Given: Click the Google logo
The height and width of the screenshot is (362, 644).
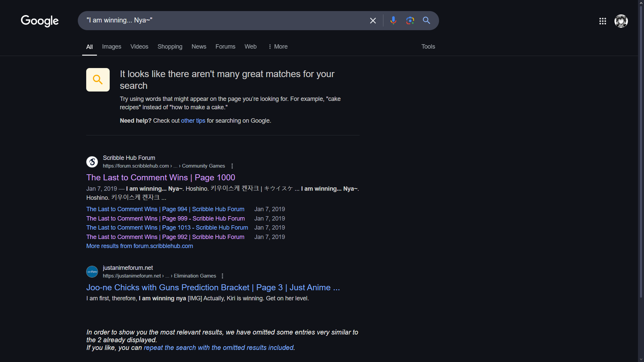Looking at the screenshot, I should [x=40, y=21].
